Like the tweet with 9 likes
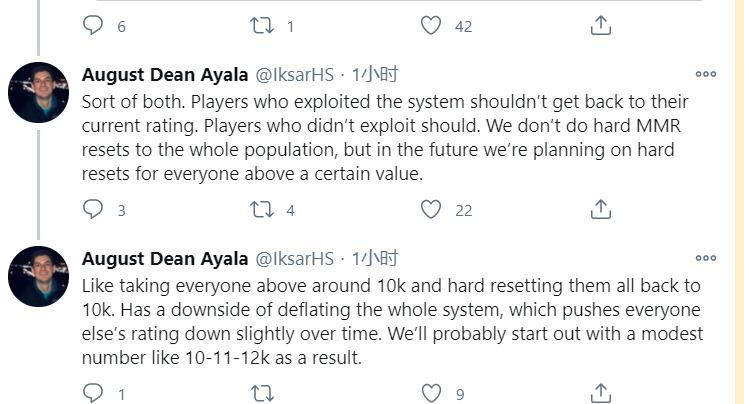 pyautogui.click(x=431, y=393)
